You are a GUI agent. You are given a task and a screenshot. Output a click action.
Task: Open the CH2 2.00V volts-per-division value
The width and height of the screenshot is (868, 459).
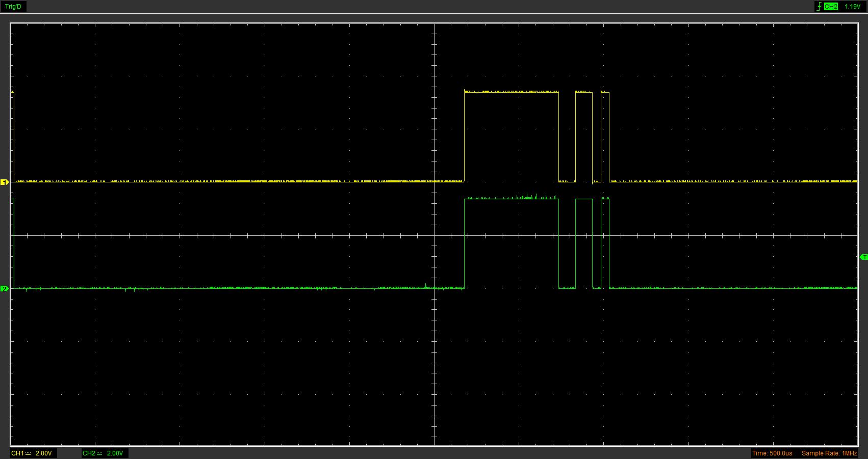tap(115, 453)
